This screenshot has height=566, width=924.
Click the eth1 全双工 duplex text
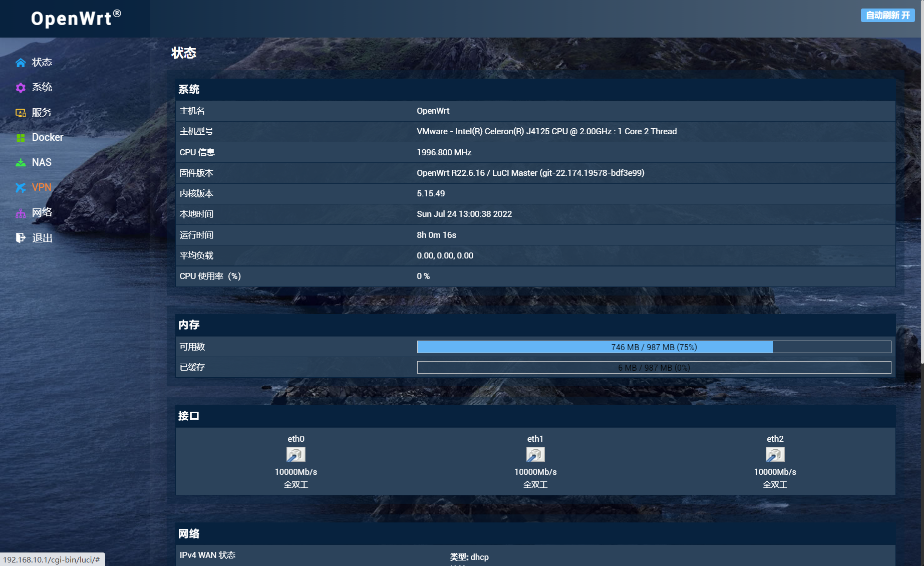(535, 484)
